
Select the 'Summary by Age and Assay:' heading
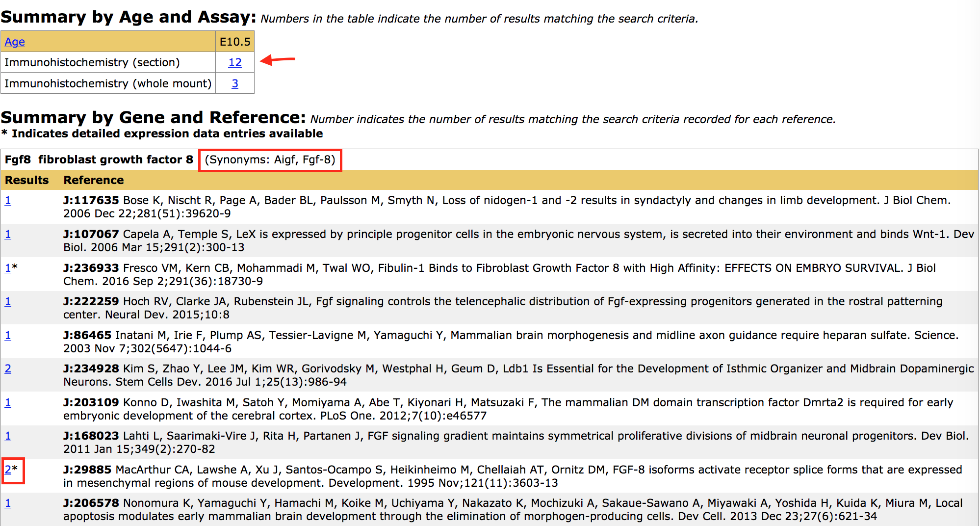129,17
